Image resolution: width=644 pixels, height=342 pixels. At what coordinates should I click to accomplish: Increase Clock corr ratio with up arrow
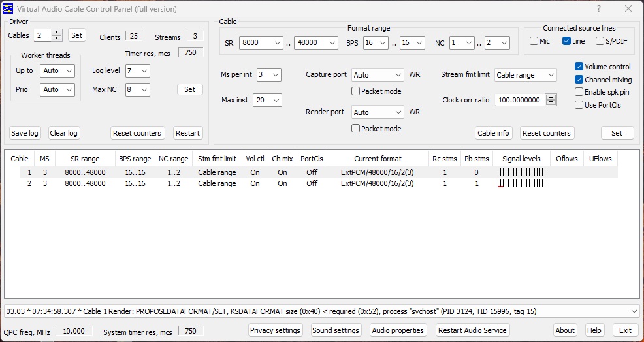point(551,97)
